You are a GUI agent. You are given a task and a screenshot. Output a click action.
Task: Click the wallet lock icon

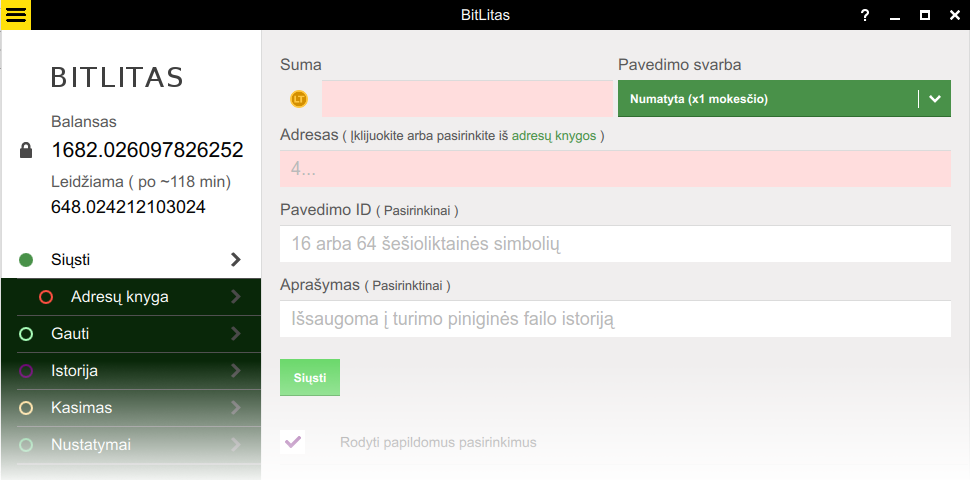[x=27, y=150]
